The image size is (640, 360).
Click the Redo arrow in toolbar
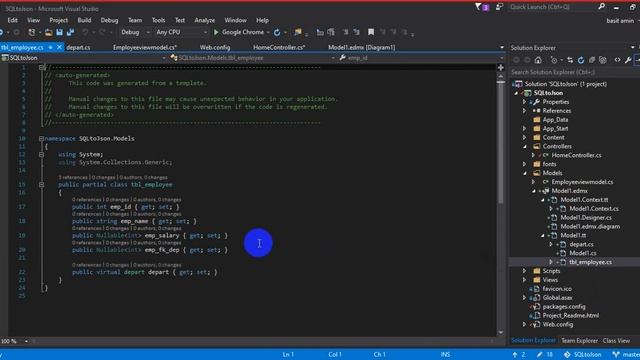click(102, 32)
